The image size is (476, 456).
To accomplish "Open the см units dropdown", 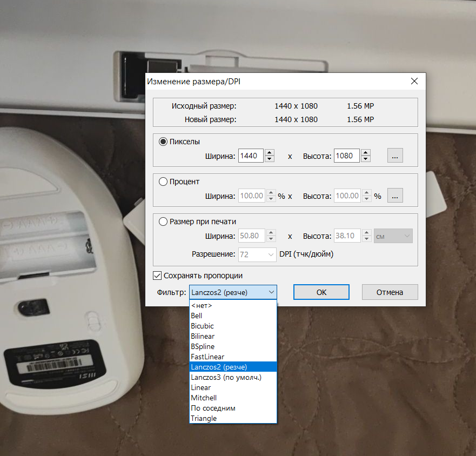I will pos(393,236).
